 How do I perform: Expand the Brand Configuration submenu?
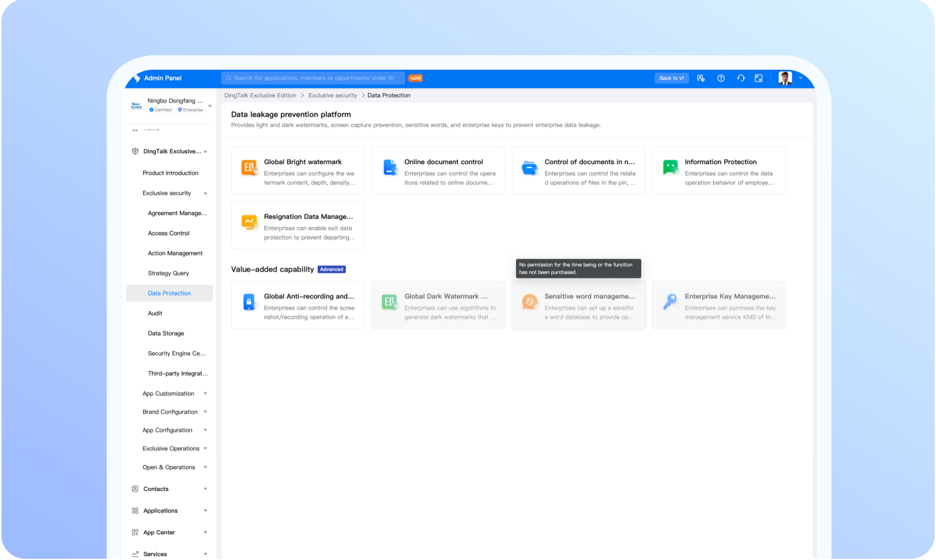pyautogui.click(x=205, y=412)
